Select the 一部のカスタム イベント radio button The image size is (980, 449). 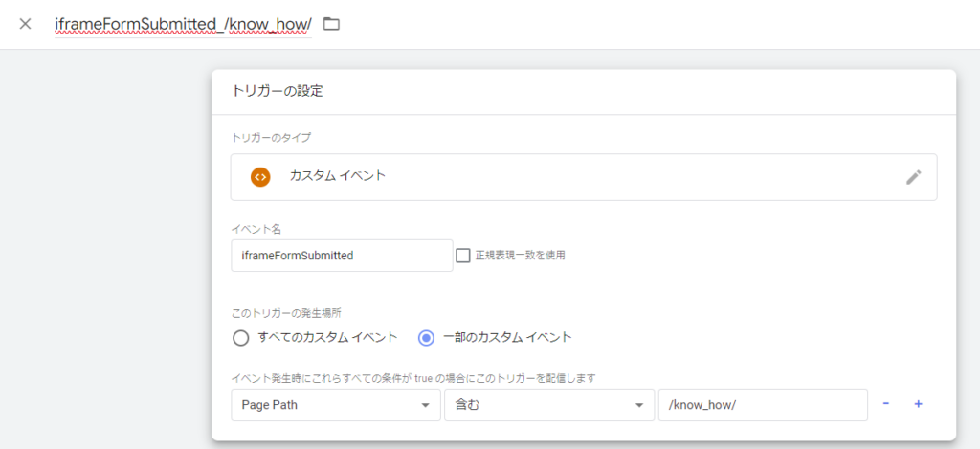[426, 337]
